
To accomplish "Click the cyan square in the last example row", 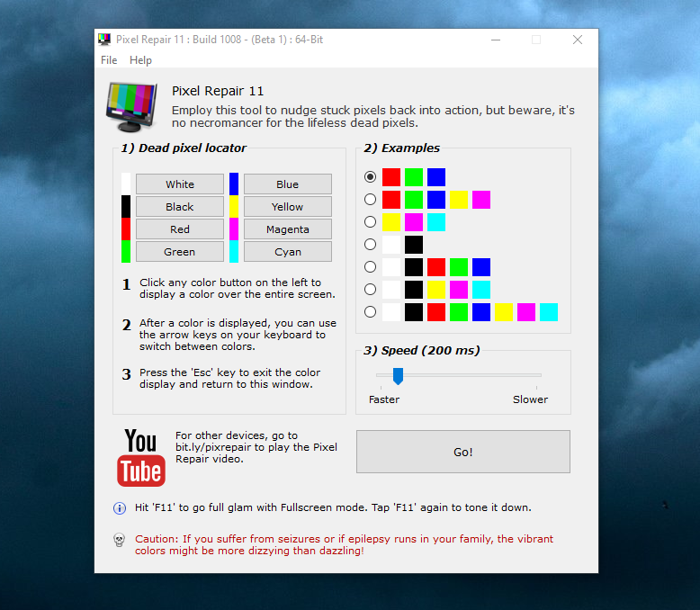I will (x=549, y=312).
